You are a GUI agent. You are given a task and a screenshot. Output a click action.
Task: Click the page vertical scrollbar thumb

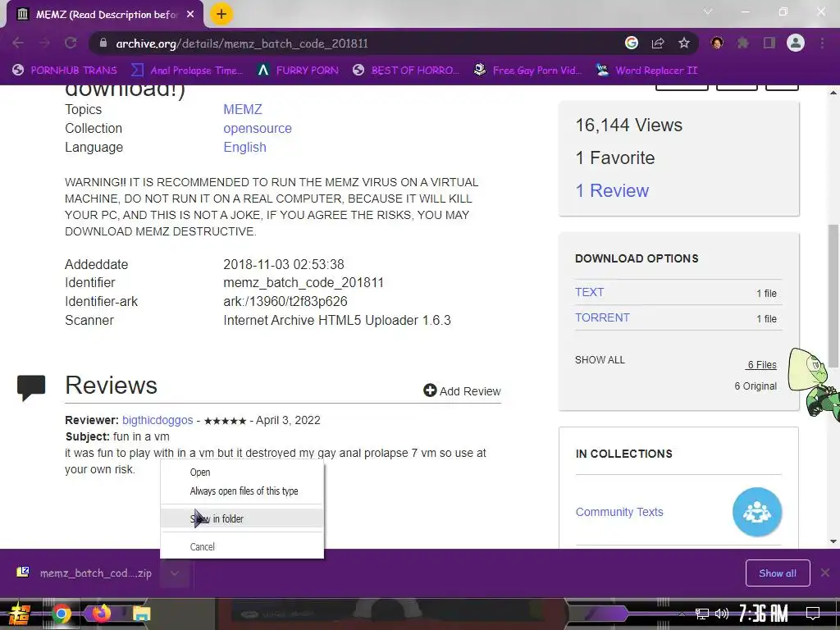tap(833, 295)
